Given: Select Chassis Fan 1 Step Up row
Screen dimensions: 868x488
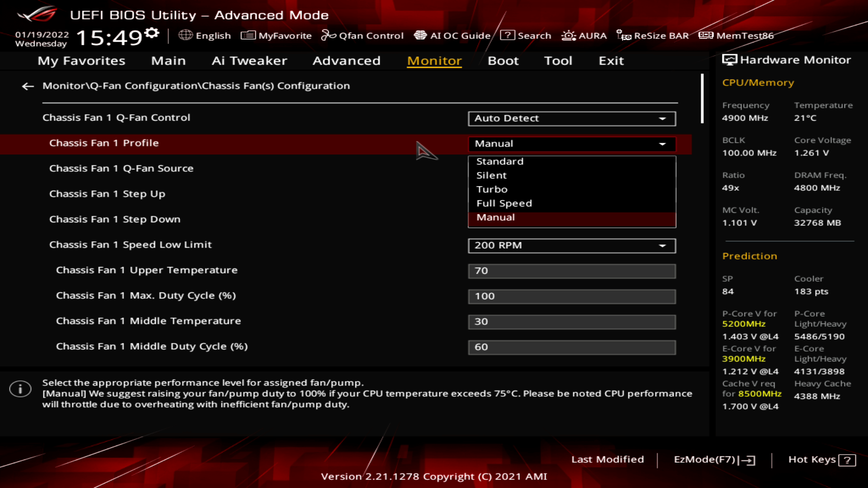Looking at the screenshot, I should [107, 194].
